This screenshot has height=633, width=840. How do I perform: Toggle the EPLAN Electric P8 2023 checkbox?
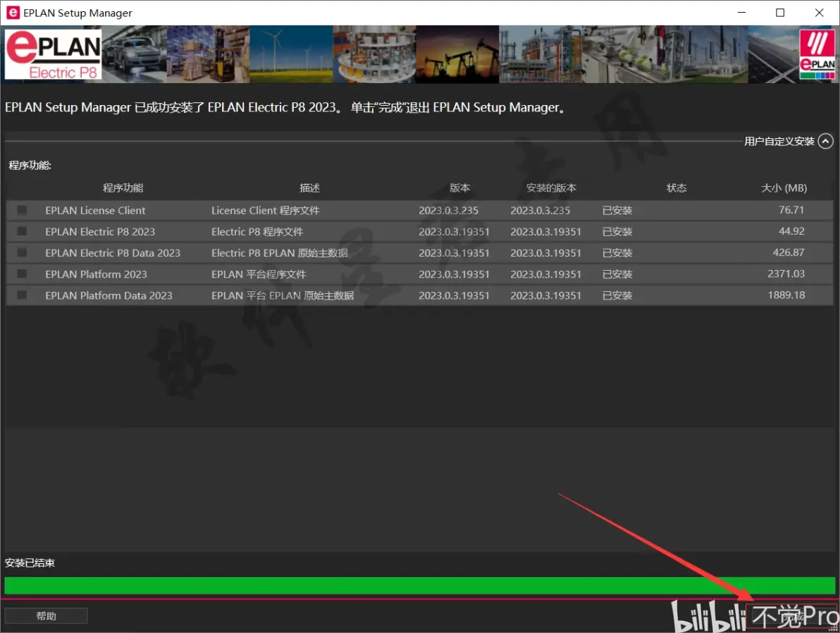click(x=22, y=231)
